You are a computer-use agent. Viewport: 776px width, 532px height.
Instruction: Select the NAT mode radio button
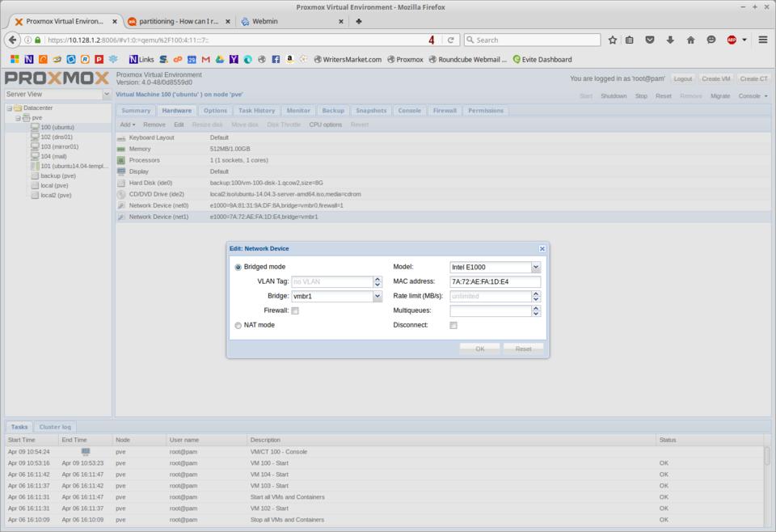coord(238,325)
